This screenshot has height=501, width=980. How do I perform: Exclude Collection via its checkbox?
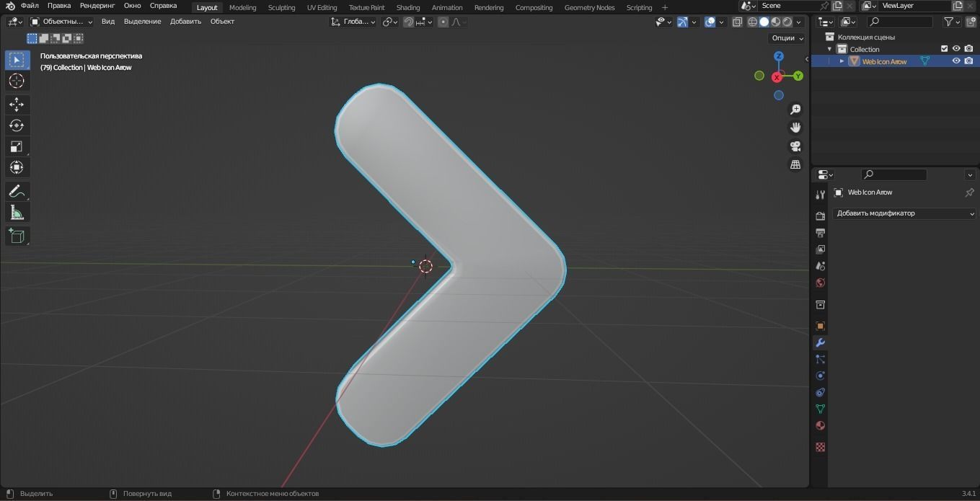point(944,49)
